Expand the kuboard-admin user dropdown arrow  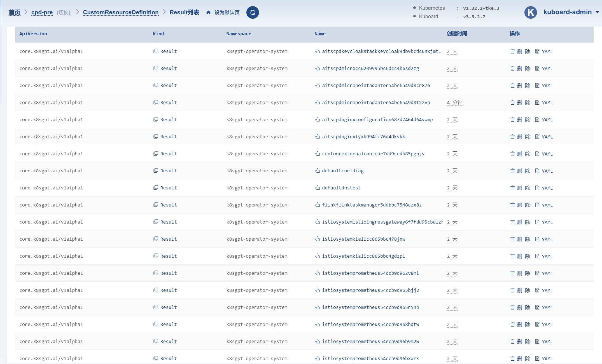click(597, 12)
